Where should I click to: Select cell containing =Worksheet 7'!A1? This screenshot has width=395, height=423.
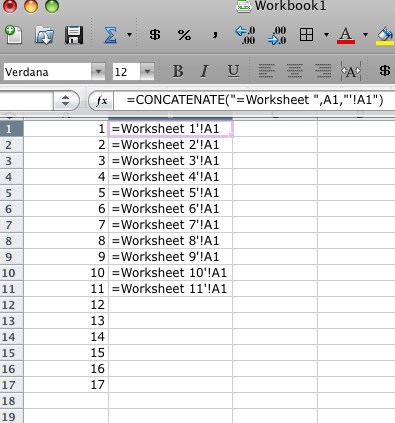(x=170, y=225)
